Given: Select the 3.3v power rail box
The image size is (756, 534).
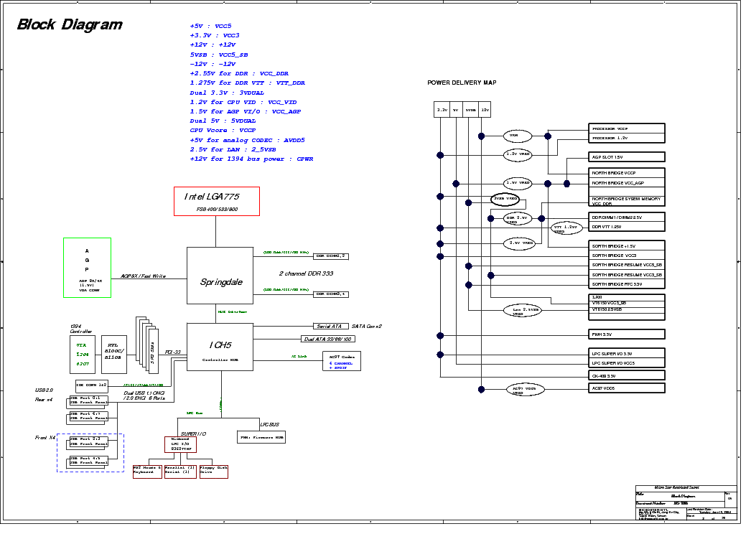Looking at the screenshot, I should [442, 110].
